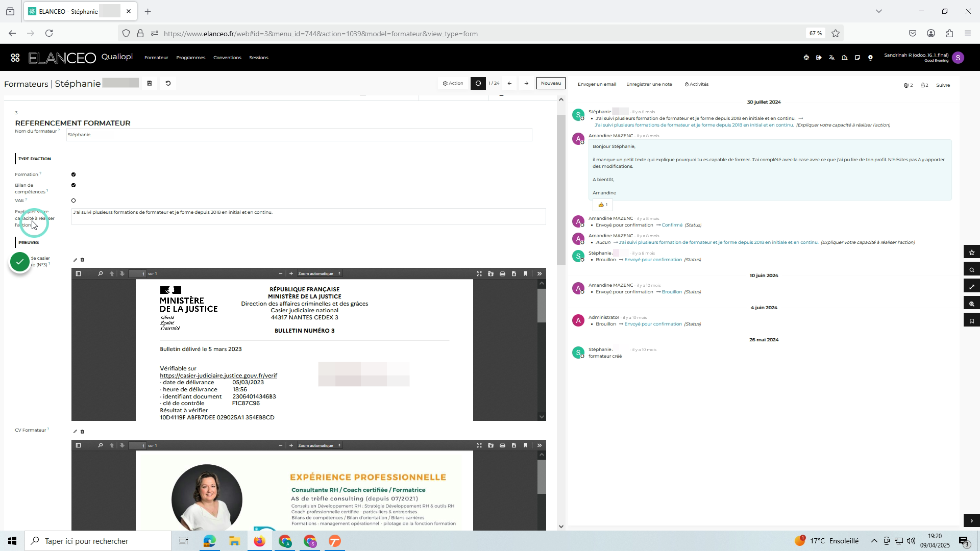The width and height of the screenshot is (980, 551).
Task: Toggle the VAE checkbox
Action: point(73,201)
